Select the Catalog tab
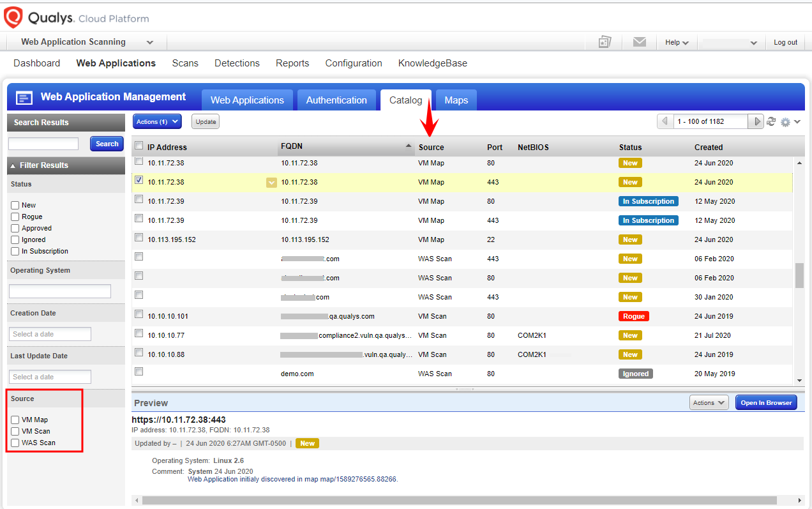The height and width of the screenshot is (509, 812). pos(406,100)
